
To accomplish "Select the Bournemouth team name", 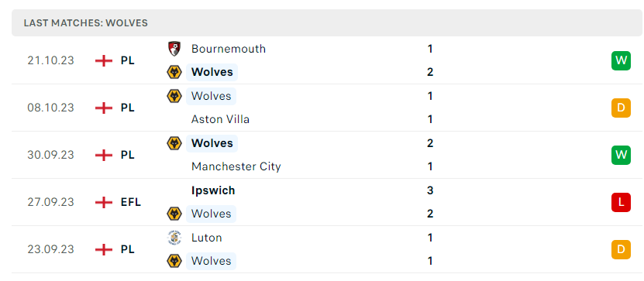I will (x=229, y=49).
